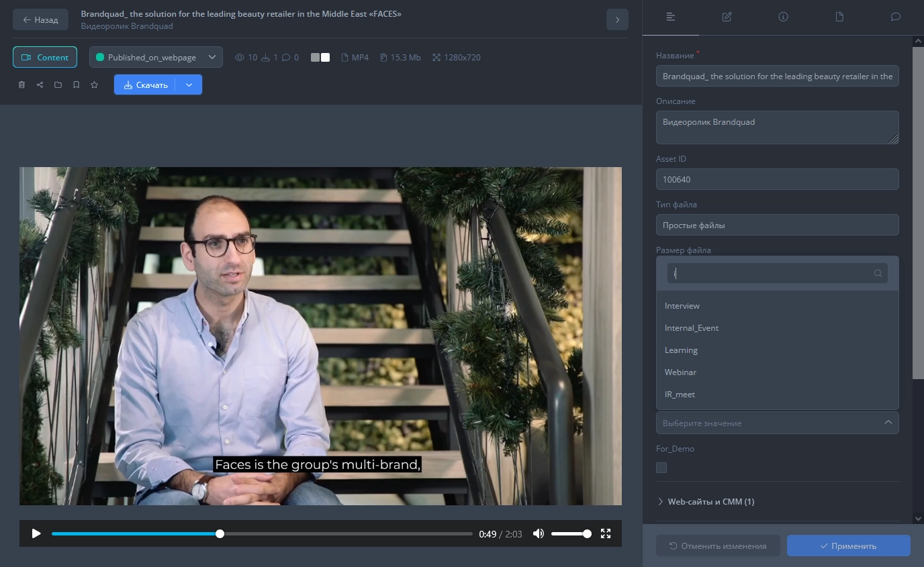This screenshot has width=924, height=567.
Task: Click the bookmark icon
Action: [77, 85]
